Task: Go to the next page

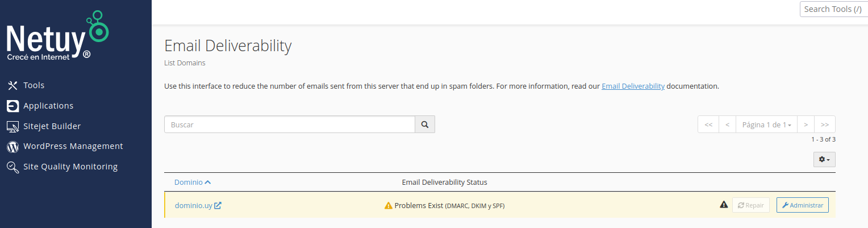Action: point(806,125)
